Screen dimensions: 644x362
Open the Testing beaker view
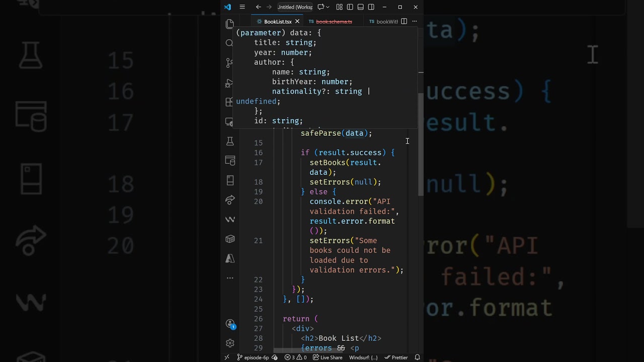pos(230,141)
